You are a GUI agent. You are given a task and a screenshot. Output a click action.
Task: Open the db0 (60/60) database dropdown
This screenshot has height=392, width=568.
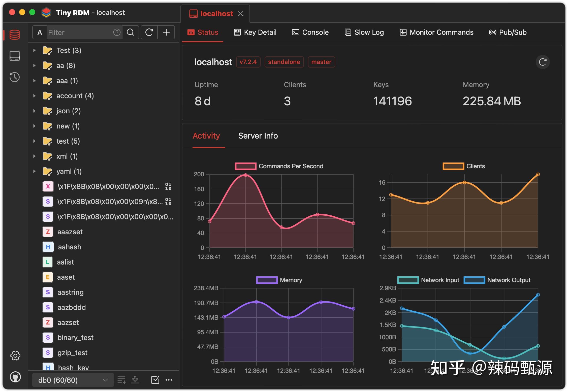(73, 380)
